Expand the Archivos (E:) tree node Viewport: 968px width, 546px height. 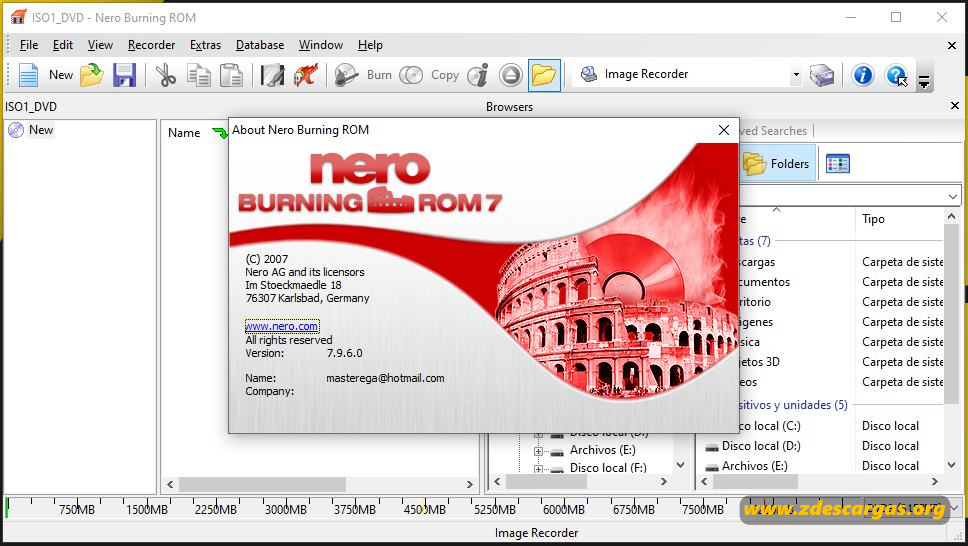pyautogui.click(x=538, y=452)
